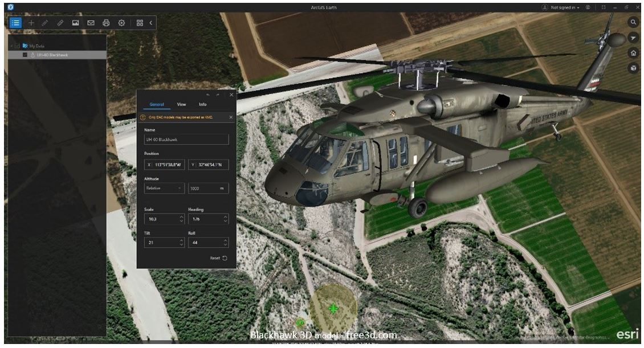
Task: Decrease the Tilt value stepper
Action: pos(182,245)
